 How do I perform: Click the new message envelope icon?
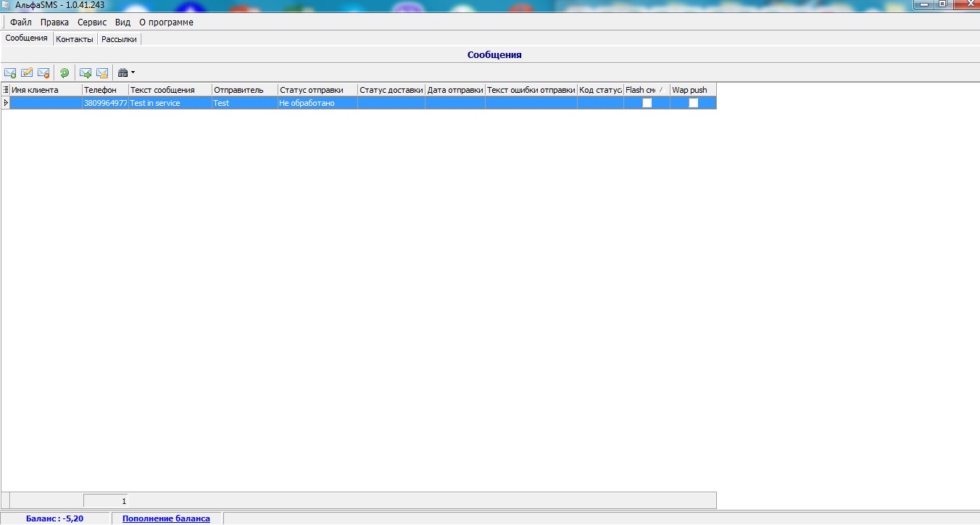point(10,73)
